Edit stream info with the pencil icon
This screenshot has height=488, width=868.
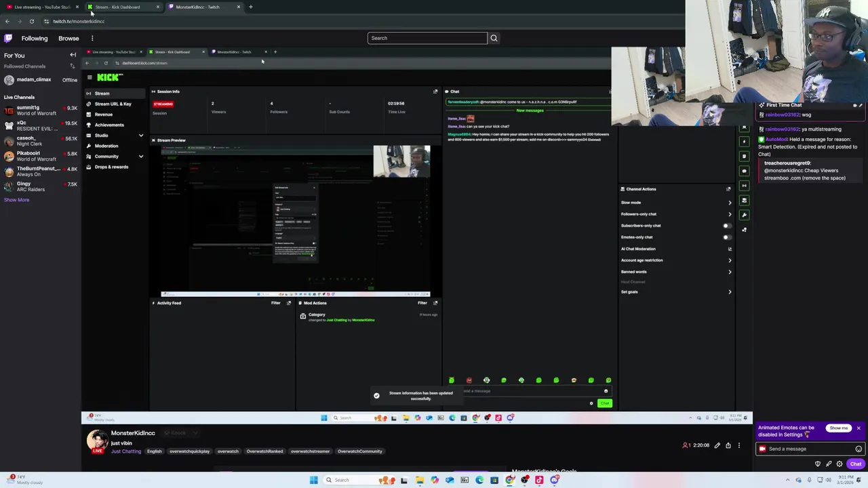click(x=717, y=445)
